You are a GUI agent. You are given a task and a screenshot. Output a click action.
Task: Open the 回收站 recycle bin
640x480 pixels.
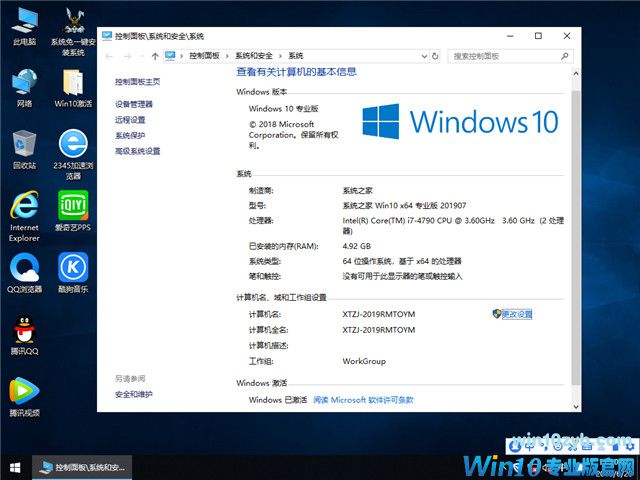click(24, 149)
